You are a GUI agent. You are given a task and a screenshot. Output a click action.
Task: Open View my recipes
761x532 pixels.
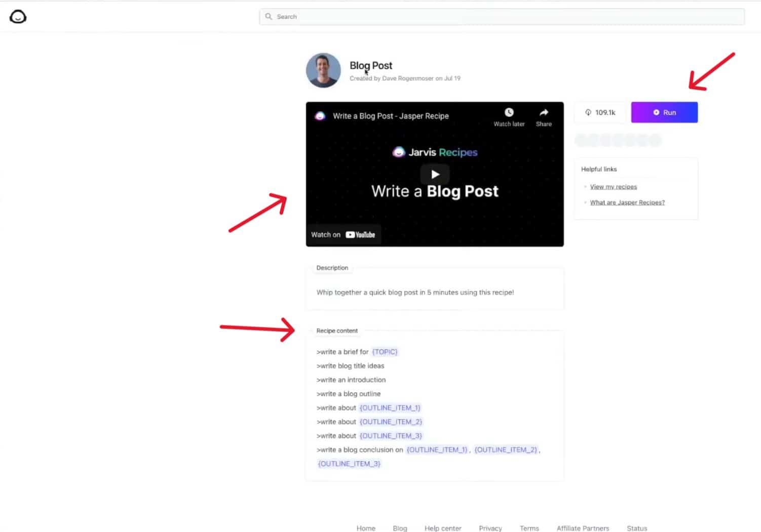pyautogui.click(x=613, y=186)
